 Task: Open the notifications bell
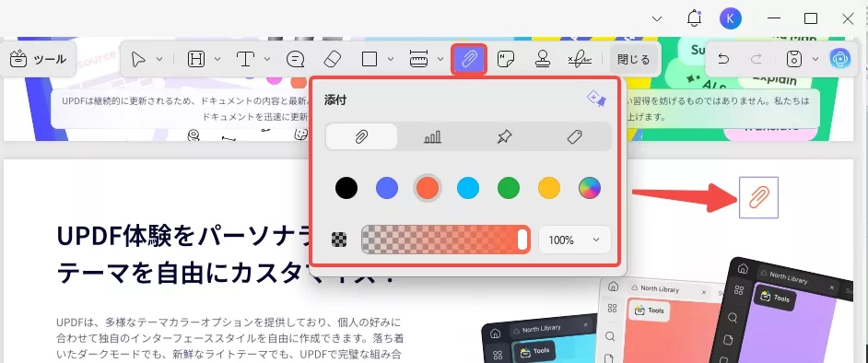point(694,18)
